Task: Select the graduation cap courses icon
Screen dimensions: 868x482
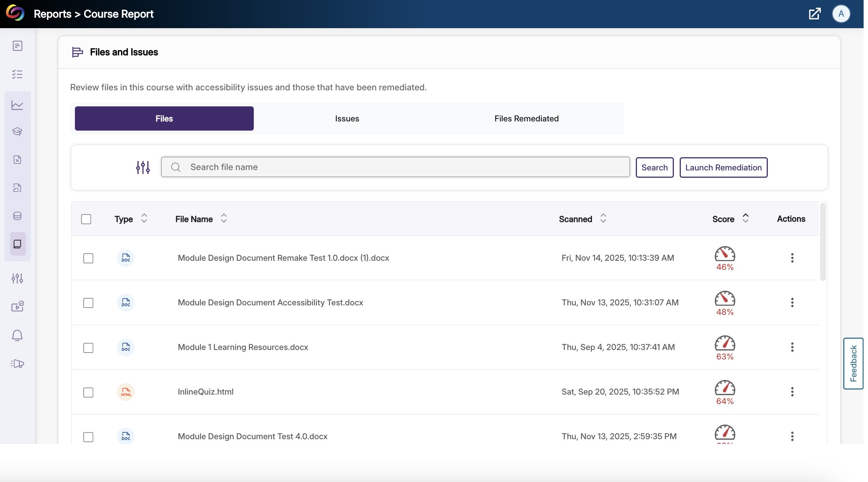Action: point(17,131)
